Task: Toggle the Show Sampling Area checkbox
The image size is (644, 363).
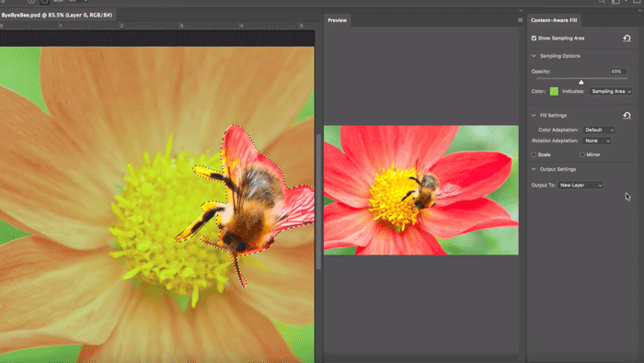Action: tap(534, 39)
